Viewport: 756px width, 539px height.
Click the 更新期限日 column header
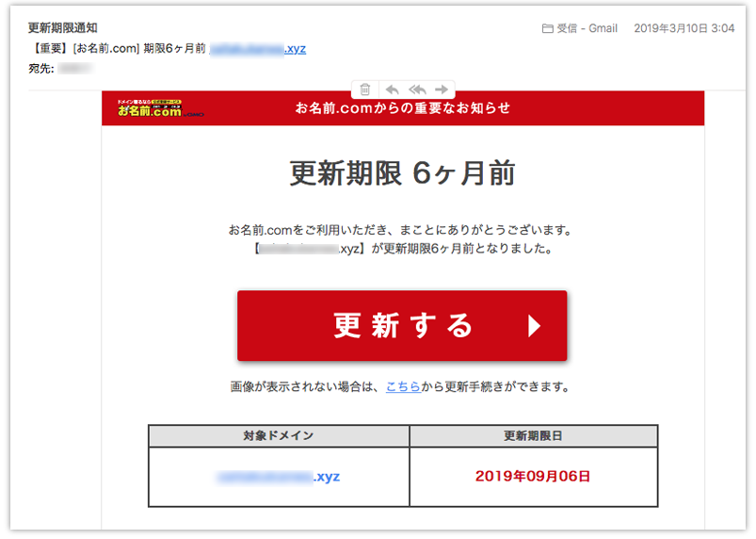click(x=533, y=436)
